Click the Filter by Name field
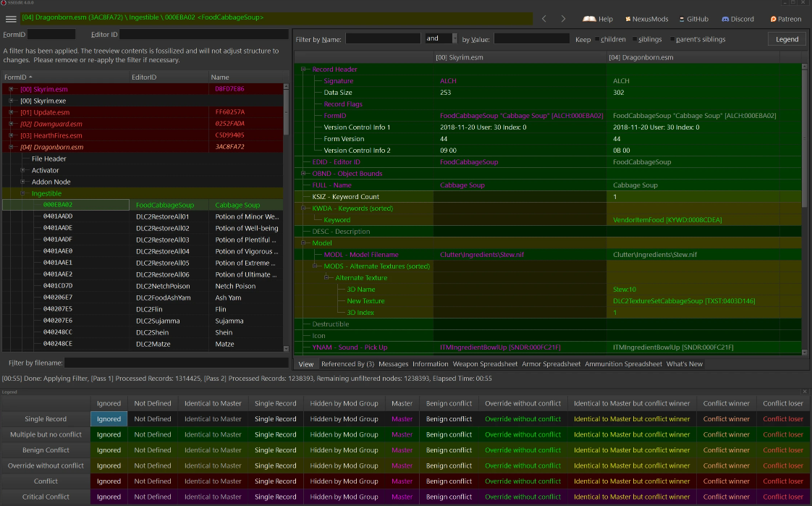Viewport: 812px width, 506px height. (383, 39)
